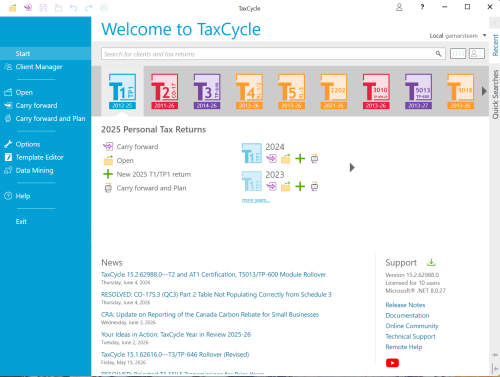Create New 2025 T1/TP1 return
The image size is (500, 377).
pos(154,174)
